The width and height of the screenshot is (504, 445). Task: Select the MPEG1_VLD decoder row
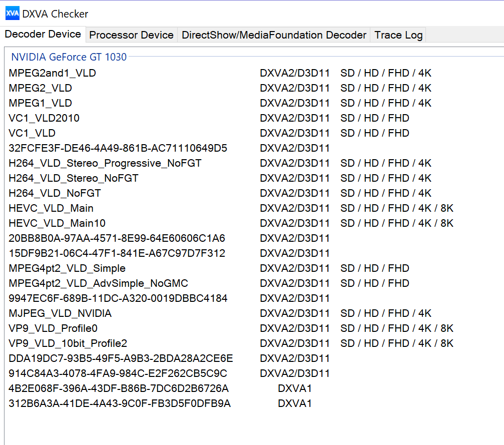[254, 103]
